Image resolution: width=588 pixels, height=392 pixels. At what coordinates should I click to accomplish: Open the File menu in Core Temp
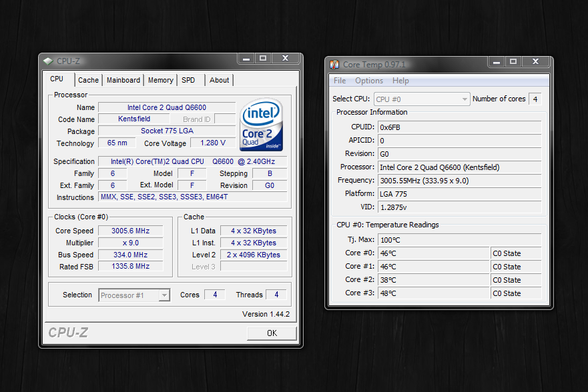(340, 81)
